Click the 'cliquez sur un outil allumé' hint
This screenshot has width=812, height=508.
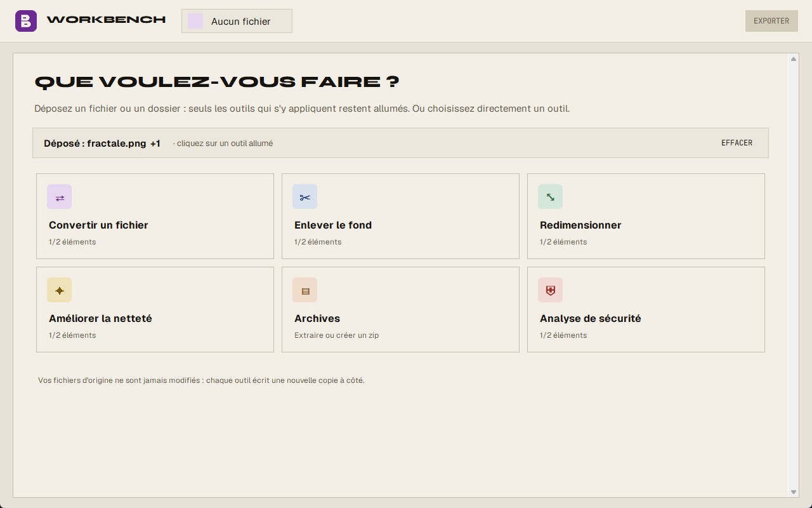223,144
